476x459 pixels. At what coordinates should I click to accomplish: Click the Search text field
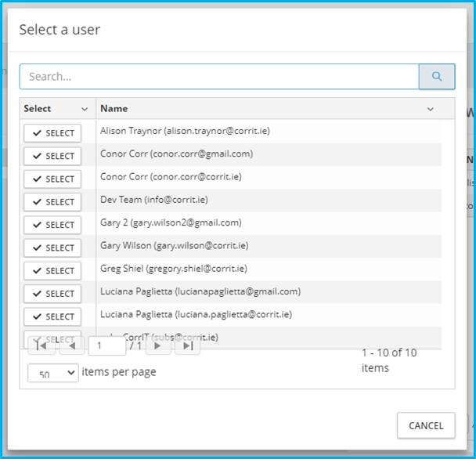click(219, 77)
